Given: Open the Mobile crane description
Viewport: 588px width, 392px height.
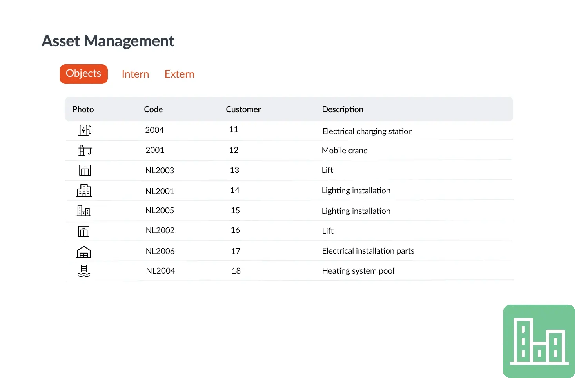Looking at the screenshot, I should coord(345,151).
